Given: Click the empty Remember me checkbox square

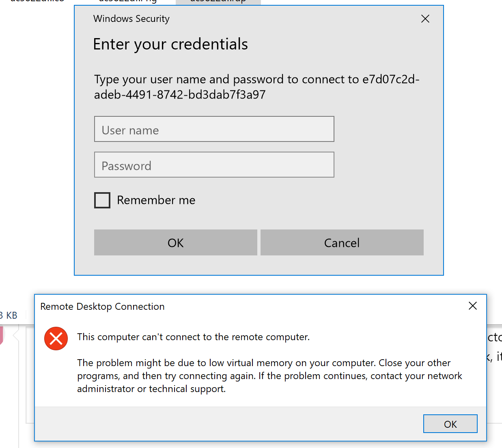Looking at the screenshot, I should tap(102, 200).
